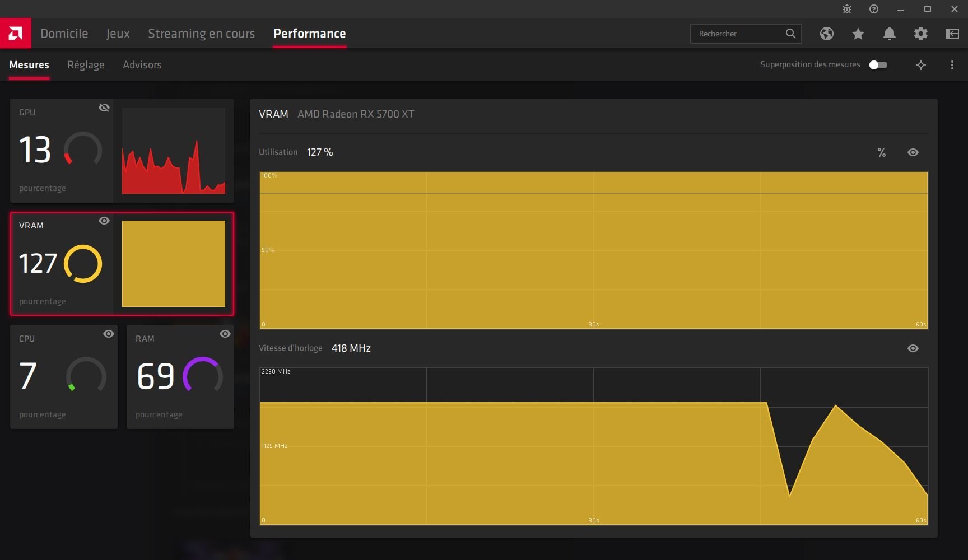The image size is (968, 560).
Task: Toggle visibility of Vitesse d'horloge graph
Action: pos(913,348)
